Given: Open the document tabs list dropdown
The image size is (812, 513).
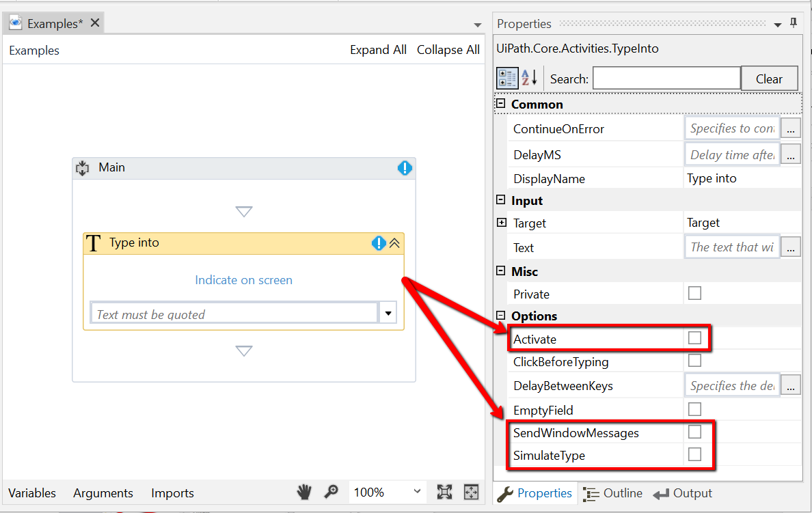Looking at the screenshot, I should click(478, 25).
